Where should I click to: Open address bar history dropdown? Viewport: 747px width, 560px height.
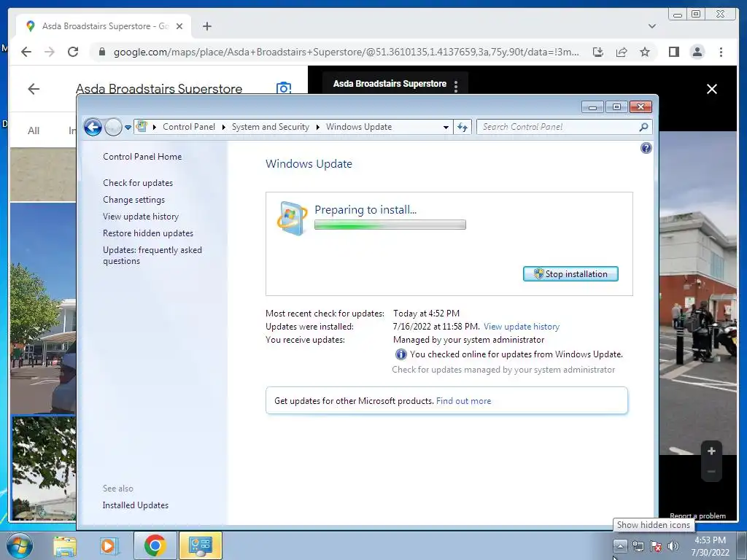pos(446,127)
